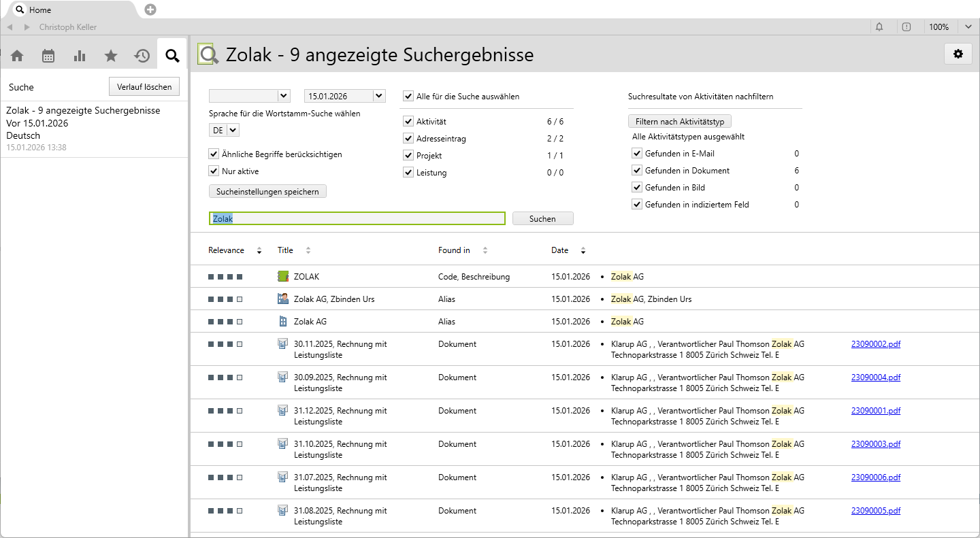The height and width of the screenshot is (538, 980).
Task: Open the settings gear icon
Action: (x=958, y=54)
